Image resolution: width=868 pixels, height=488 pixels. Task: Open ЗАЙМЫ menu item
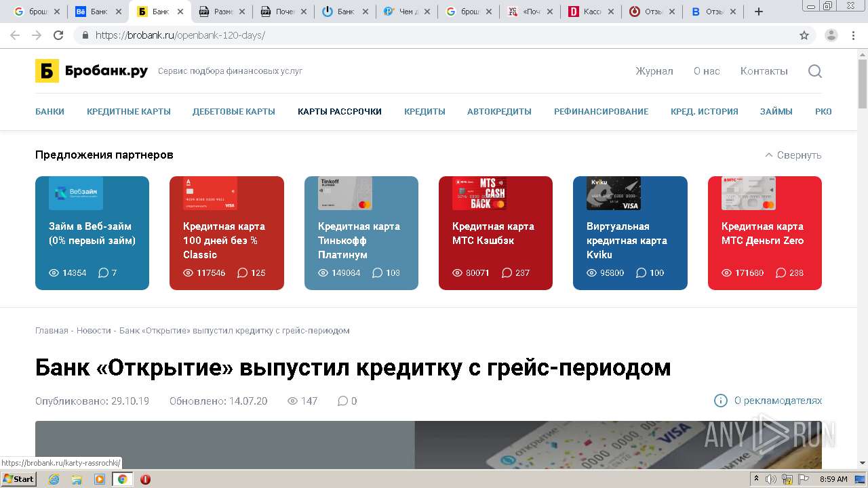[776, 112]
